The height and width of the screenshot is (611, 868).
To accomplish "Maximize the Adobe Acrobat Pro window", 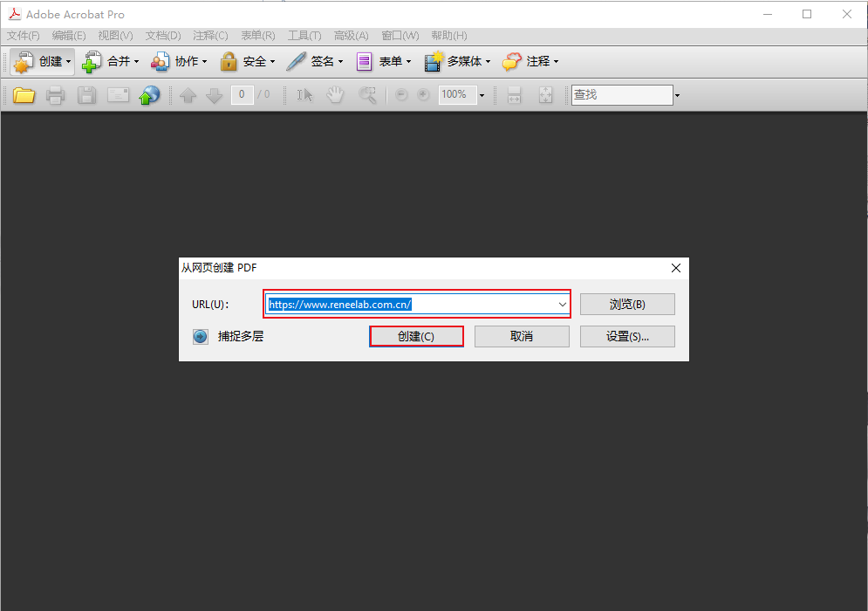I will pyautogui.click(x=807, y=15).
